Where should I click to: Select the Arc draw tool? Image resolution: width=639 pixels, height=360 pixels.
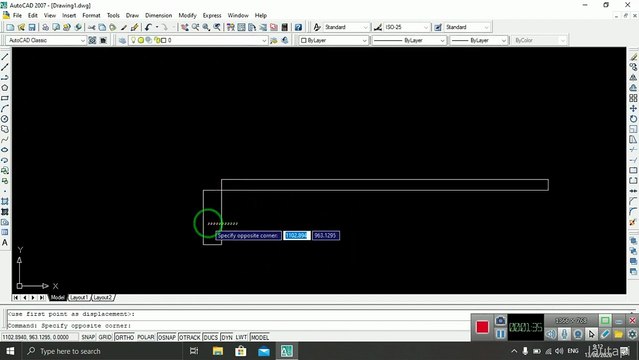5,108
